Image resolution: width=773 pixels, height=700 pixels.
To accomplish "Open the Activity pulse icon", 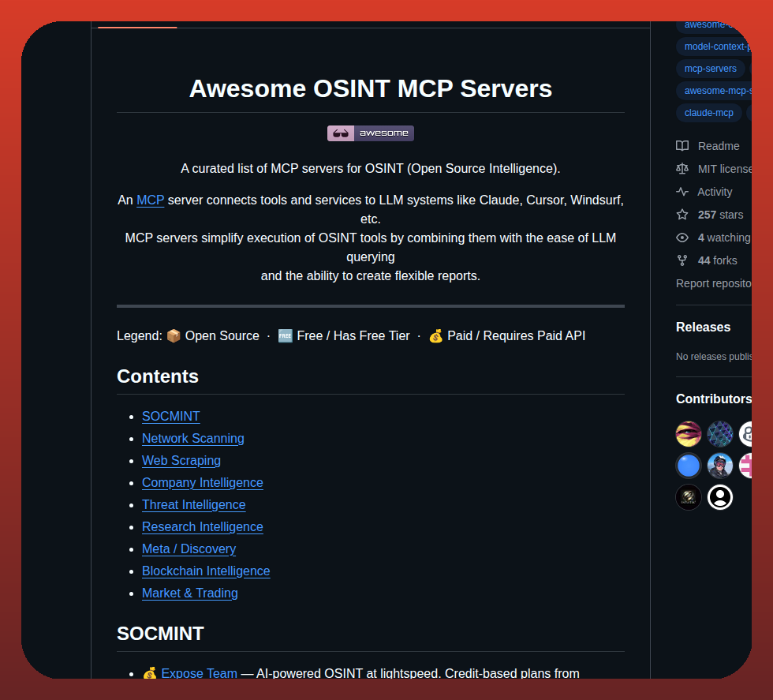I will pyautogui.click(x=682, y=192).
